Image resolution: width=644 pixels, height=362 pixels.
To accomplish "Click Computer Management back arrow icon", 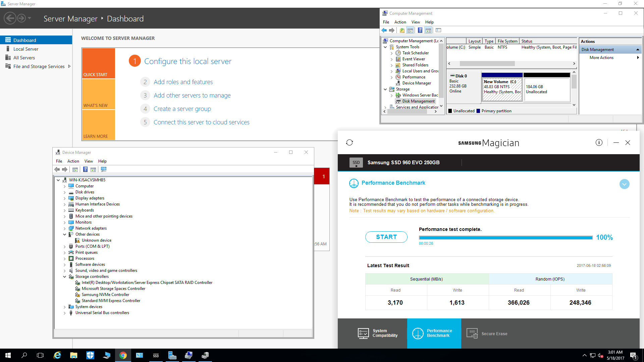I will tap(384, 31).
